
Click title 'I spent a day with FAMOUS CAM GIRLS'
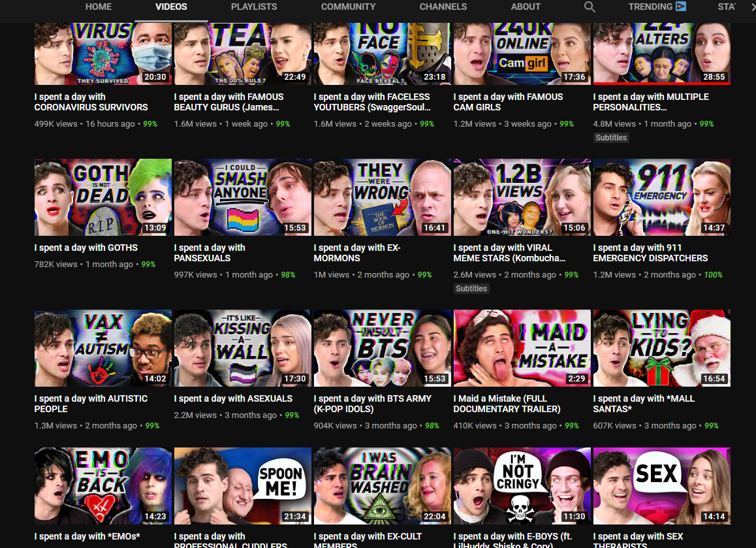pyautogui.click(x=508, y=102)
